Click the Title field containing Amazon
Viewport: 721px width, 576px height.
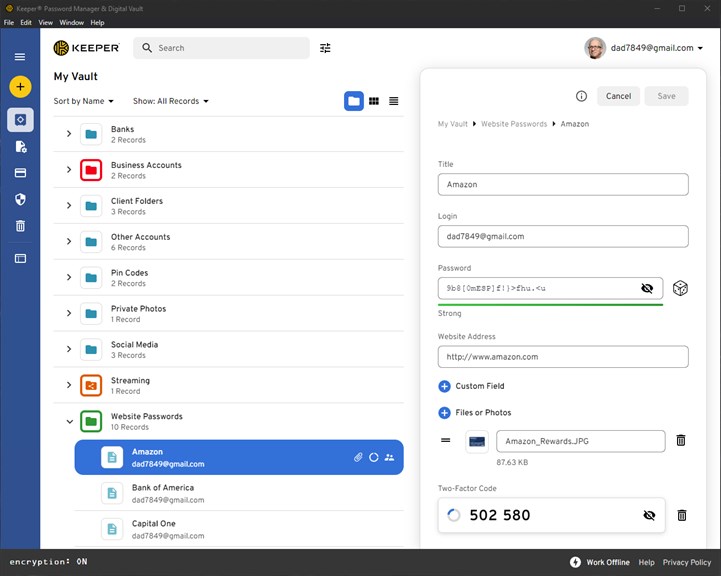[x=563, y=184]
